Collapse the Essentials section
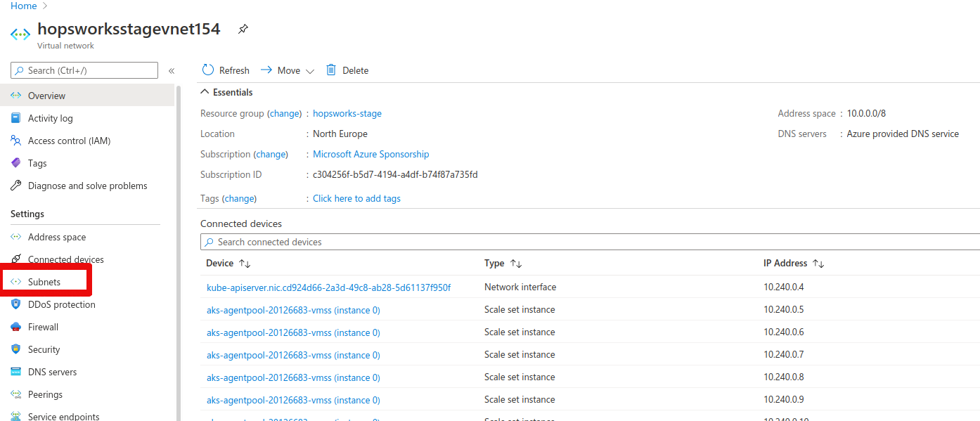The height and width of the screenshot is (421, 980). (x=205, y=92)
